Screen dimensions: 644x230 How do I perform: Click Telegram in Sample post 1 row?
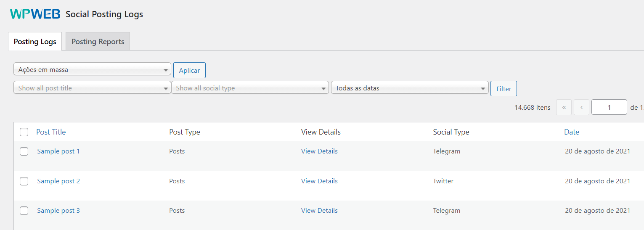(x=447, y=151)
